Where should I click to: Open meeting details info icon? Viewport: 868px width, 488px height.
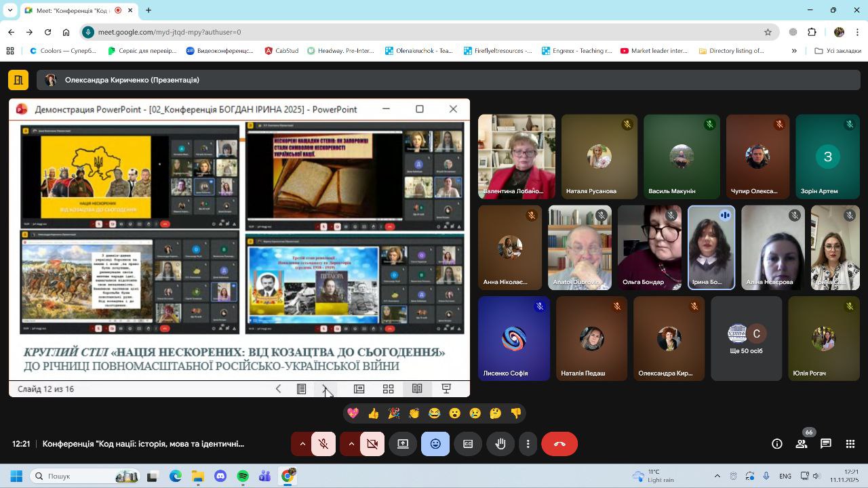point(777,444)
